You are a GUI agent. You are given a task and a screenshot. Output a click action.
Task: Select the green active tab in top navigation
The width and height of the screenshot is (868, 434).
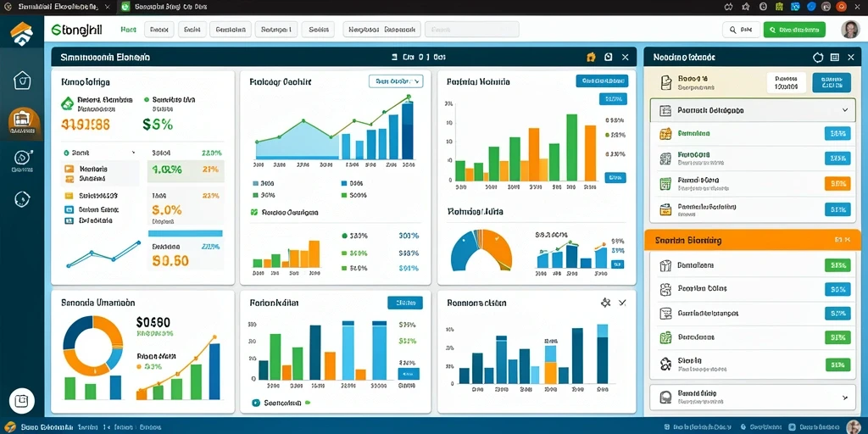coord(128,30)
